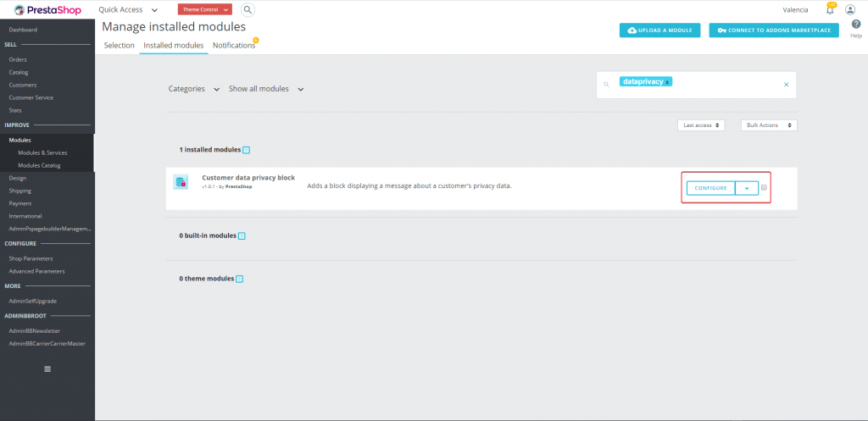Open Modules Catalog in the sidebar
Viewport: 868px width, 421px height.
(x=39, y=165)
